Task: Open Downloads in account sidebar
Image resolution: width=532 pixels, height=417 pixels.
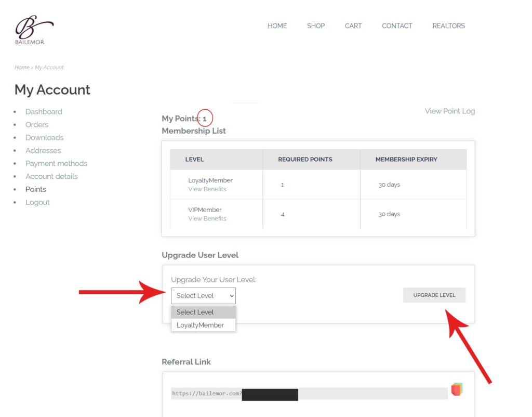Action: [45, 138]
